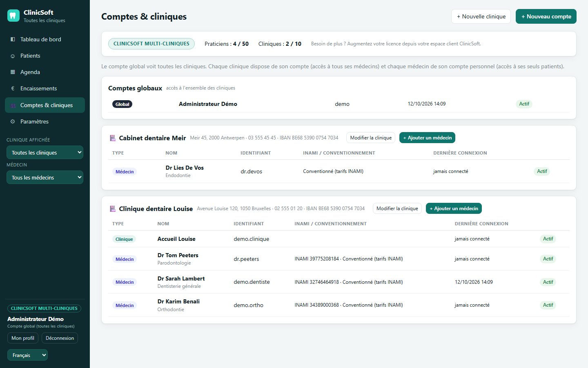Click the Actif badge for Dr Lies De Vos
The height and width of the screenshot is (368, 588).
coord(542,171)
